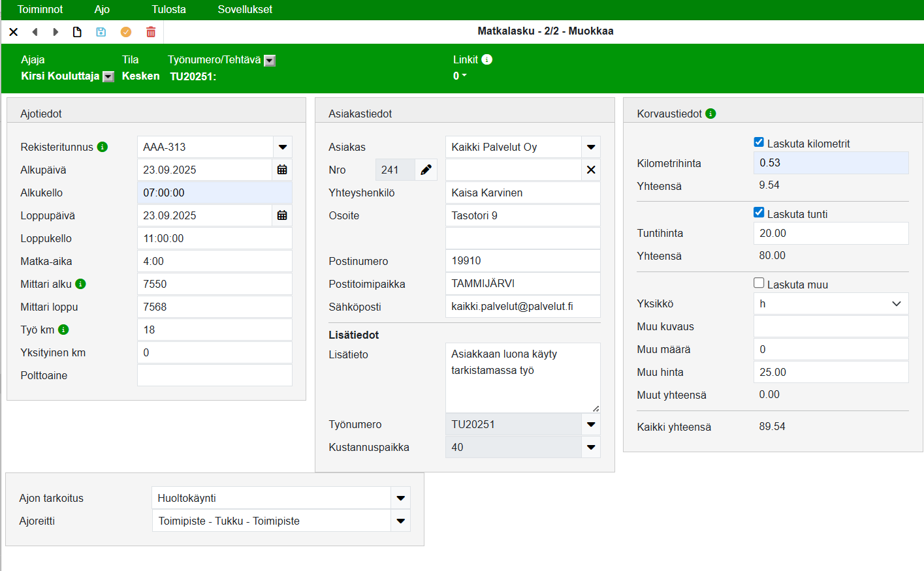Click into the Polttoaine input field

[214, 375]
